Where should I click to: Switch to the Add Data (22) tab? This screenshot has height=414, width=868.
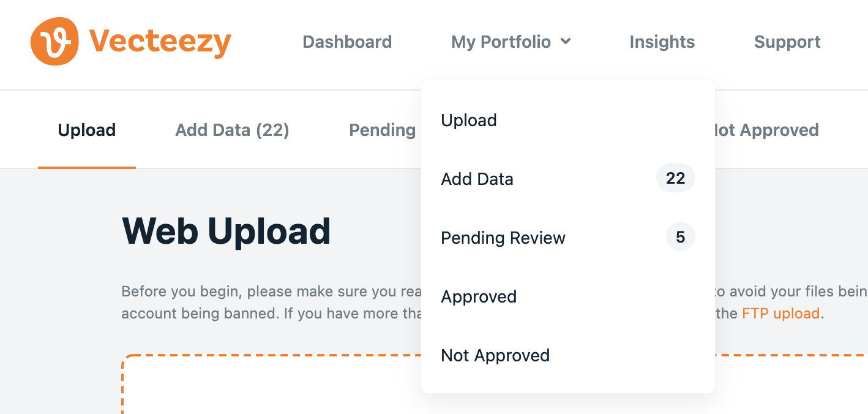[x=232, y=130]
